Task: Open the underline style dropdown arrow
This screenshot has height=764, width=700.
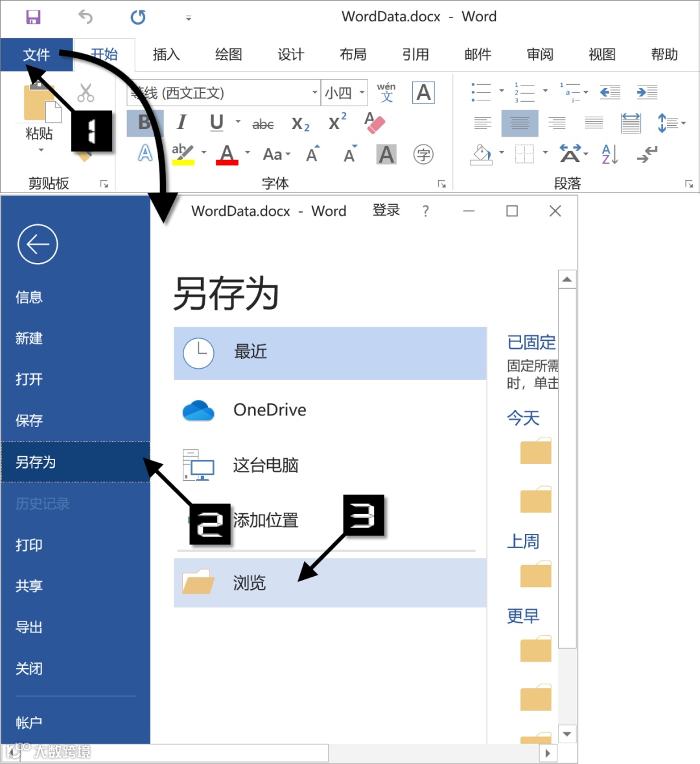Action: (238, 121)
